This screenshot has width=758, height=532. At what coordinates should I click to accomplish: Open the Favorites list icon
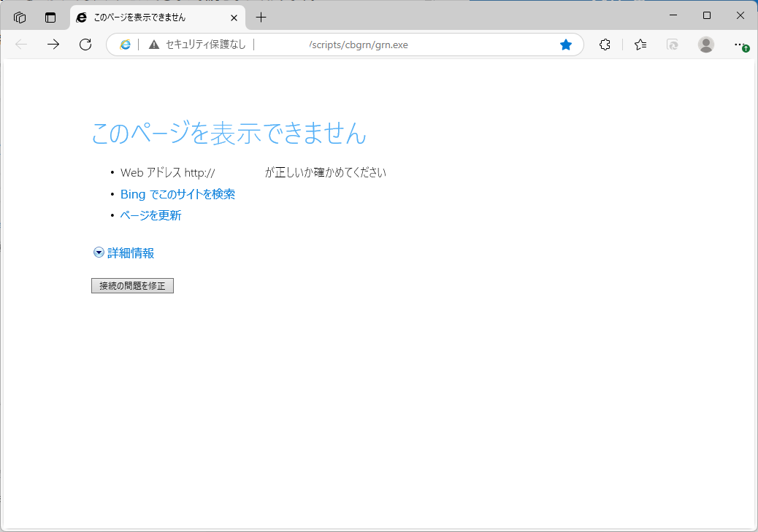640,45
